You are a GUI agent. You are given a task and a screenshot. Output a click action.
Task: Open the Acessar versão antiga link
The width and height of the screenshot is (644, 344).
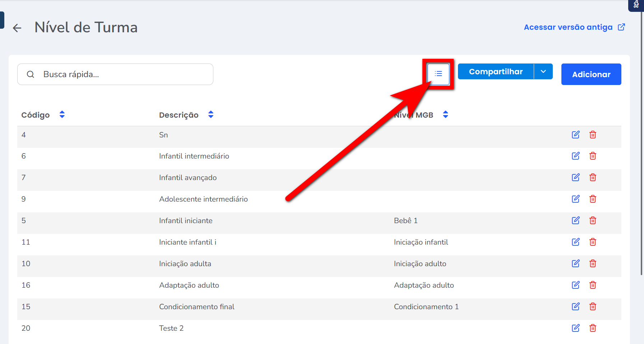tap(574, 27)
